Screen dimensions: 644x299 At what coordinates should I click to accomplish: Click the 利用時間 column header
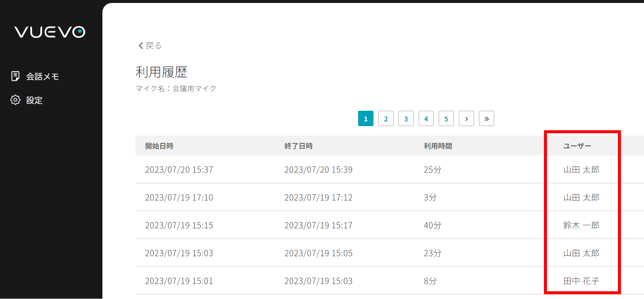[438, 146]
